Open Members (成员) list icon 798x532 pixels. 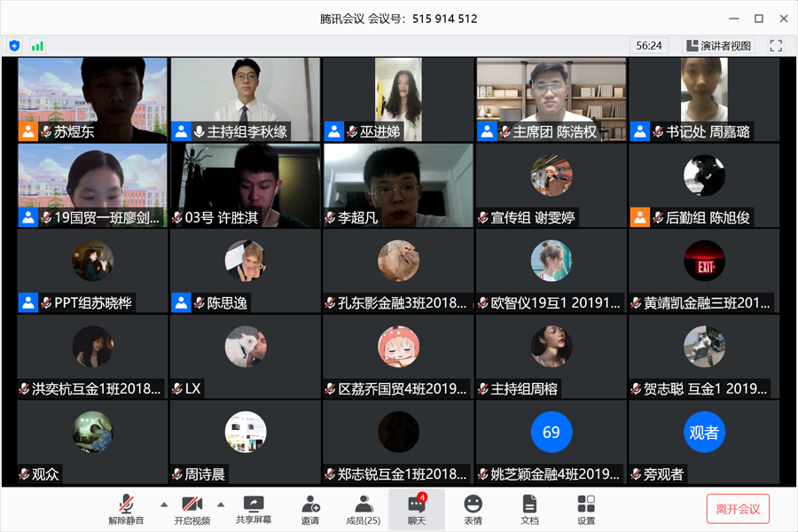click(363, 509)
